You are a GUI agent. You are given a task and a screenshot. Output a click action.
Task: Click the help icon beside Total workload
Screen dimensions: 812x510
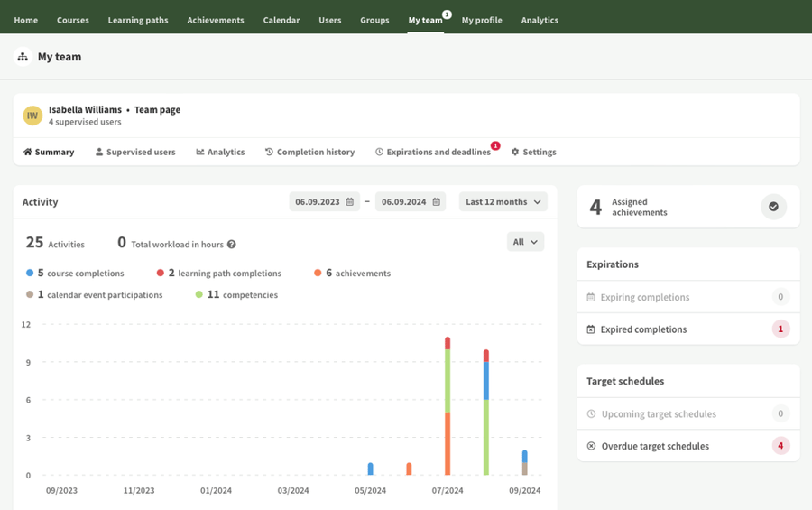232,244
